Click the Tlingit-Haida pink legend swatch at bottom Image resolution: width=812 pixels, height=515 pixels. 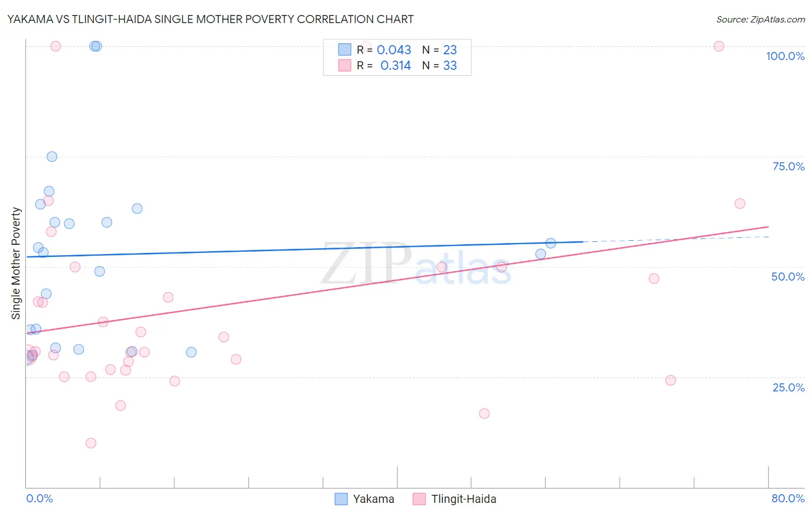[x=419, y=499]
